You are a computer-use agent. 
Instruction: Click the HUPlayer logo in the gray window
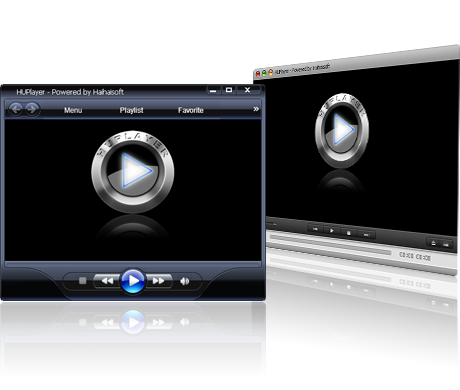[x=342, y=130]
